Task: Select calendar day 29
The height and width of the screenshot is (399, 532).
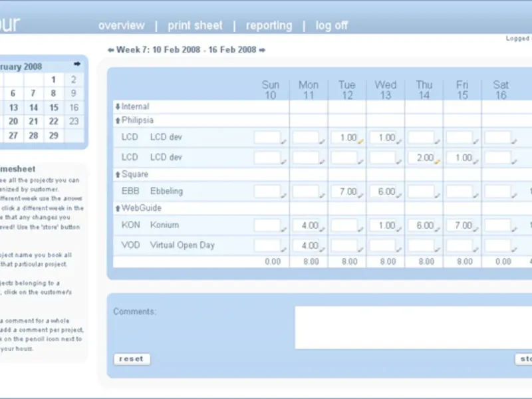Action: click(x=54, y=136)
